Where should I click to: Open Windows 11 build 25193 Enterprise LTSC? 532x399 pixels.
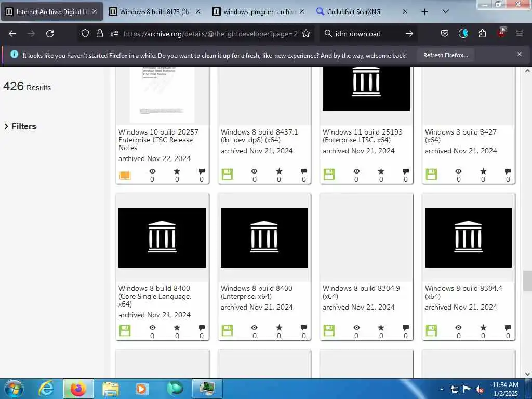click(362, 136)
